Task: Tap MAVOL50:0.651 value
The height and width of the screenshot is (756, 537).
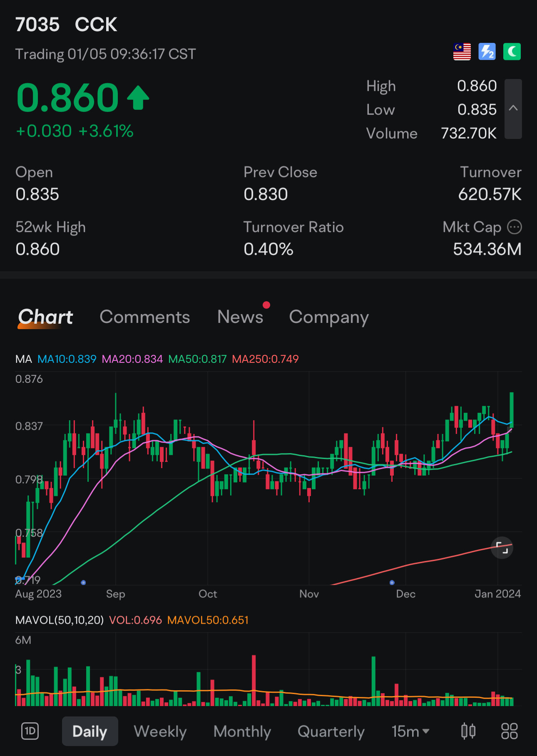Action: (208, 620)
